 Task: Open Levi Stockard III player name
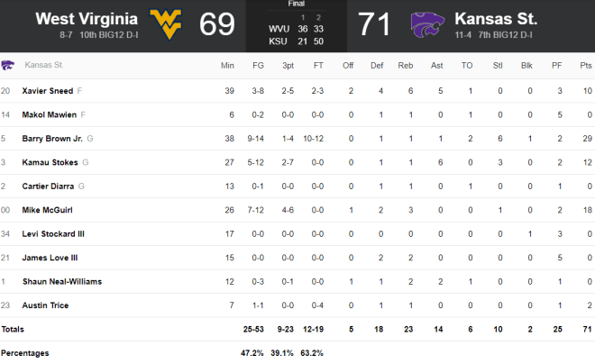click(x=53, y=234)
